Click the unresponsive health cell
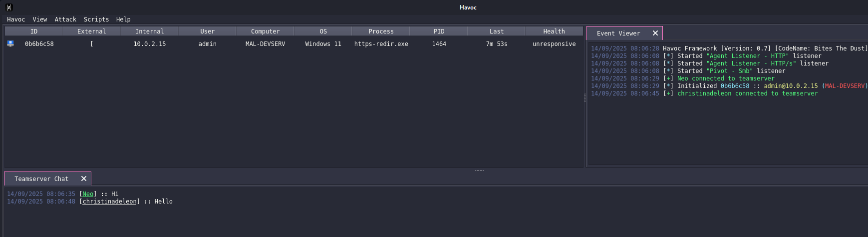This screenshot has height=237, width=868. 554,44
